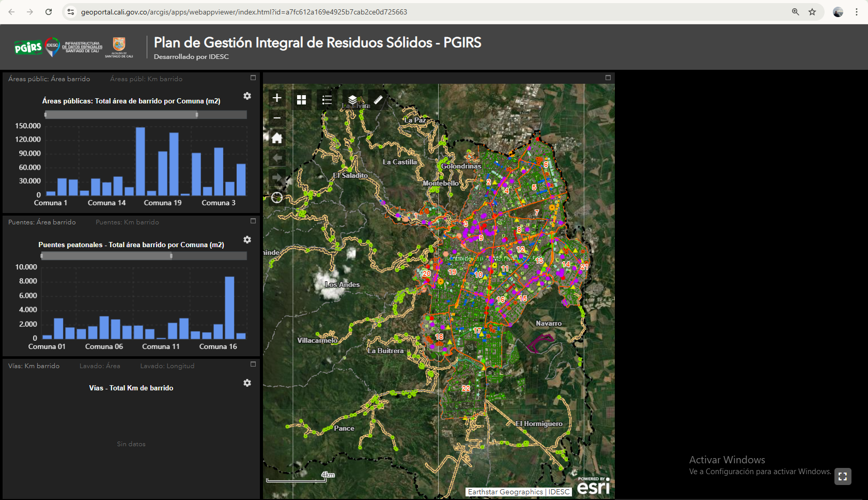The width and height of the screenshot is (868, 500).
Task: Open Puentes: Km barrido tab
Action: (128, 222)
